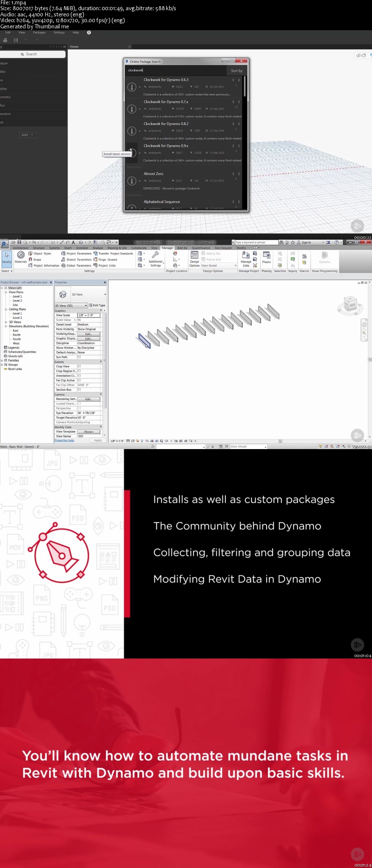This screenshot has height=868, width=372.
Task: Click Edit Type in Properties
Action: click(x=97, y=305)
